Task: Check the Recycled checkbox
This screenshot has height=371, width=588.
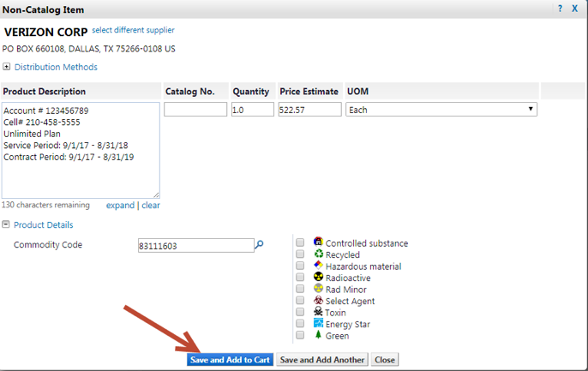Action: click(x=300, y=254)
